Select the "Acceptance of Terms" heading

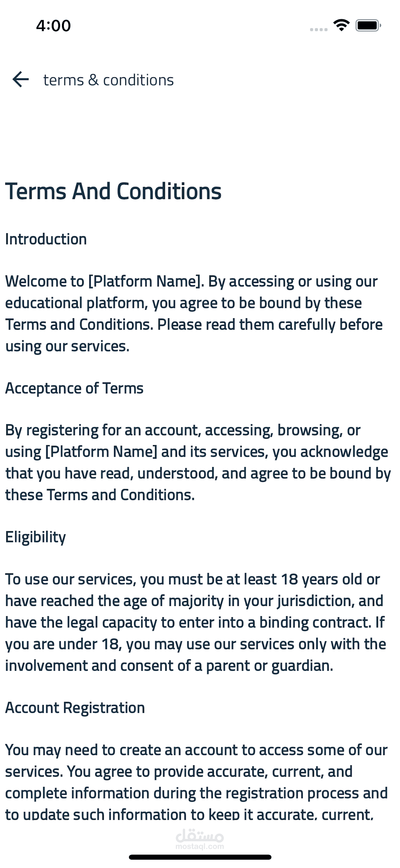coord(74,388)
